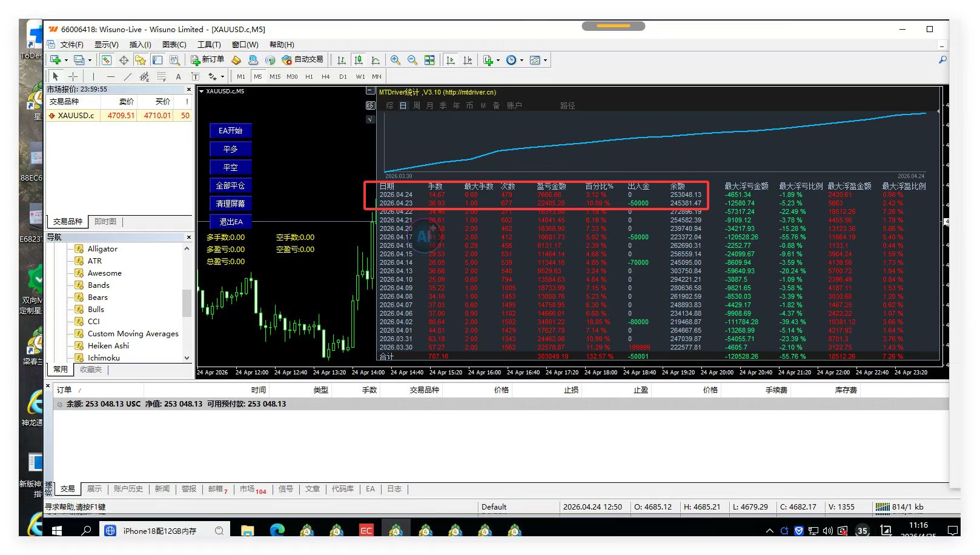The height and width of the screenshot is (555, 980).
Task: Click the New Order (新订单) toolbar button
Action: (x=208, y=60)
